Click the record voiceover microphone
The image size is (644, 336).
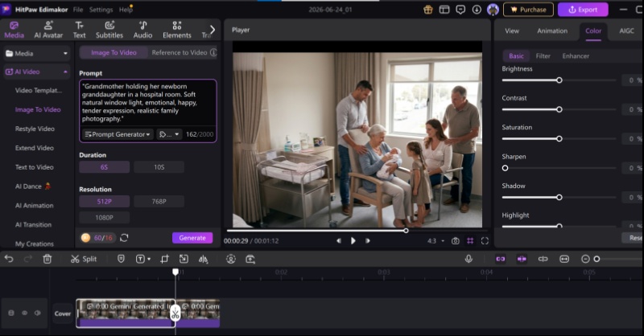(x=469, y=259)
